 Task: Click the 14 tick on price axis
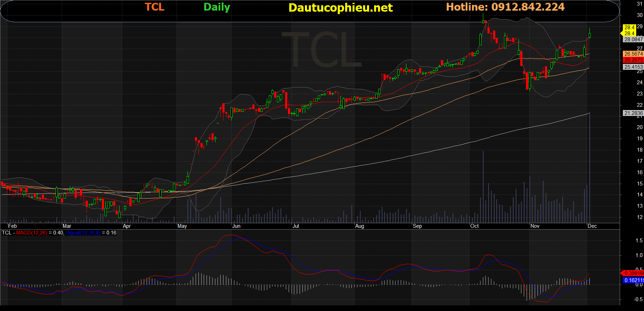point(639,195)
